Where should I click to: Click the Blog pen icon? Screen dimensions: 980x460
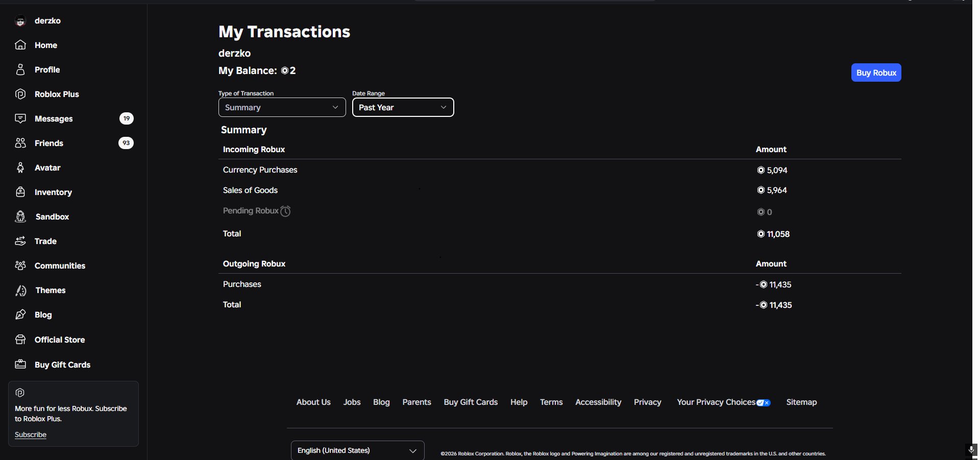click(x=20, y=314)
